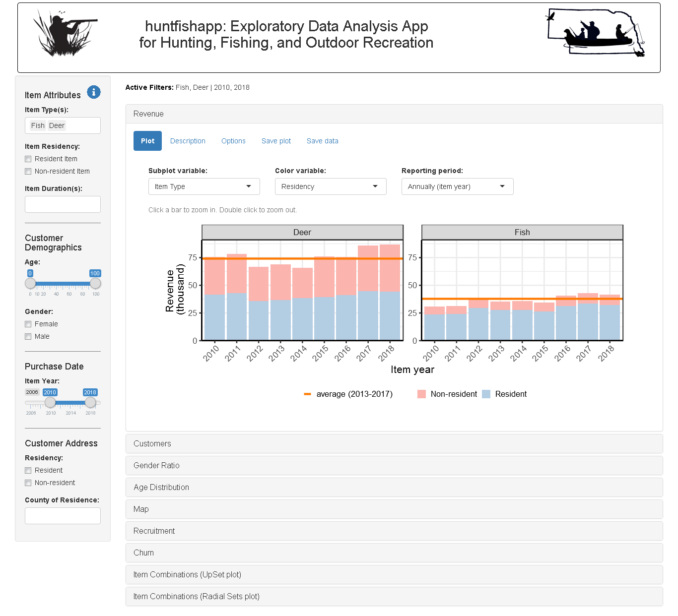Open the Reporting period dropdown
This screenshot has width=678, height=616.
click(457, 186)
